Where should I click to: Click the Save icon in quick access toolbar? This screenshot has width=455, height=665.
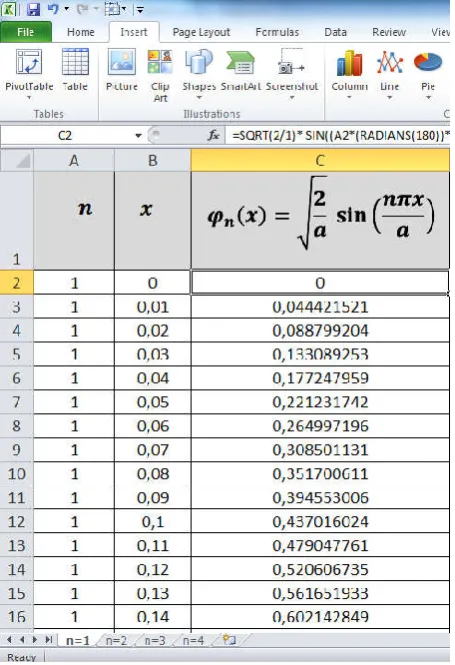pos(33,9)
